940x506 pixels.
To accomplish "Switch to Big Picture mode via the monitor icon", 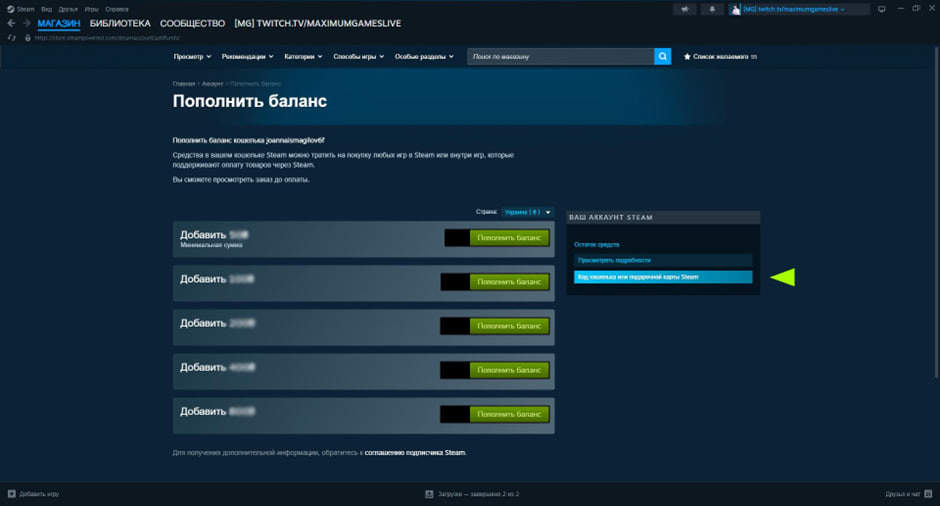I will [882, 9].
